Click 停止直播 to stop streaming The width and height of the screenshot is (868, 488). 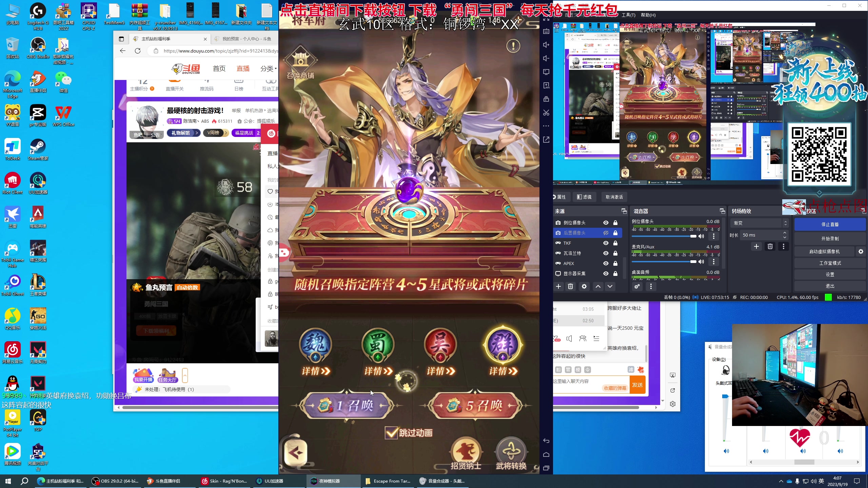(x=830, y=224)
